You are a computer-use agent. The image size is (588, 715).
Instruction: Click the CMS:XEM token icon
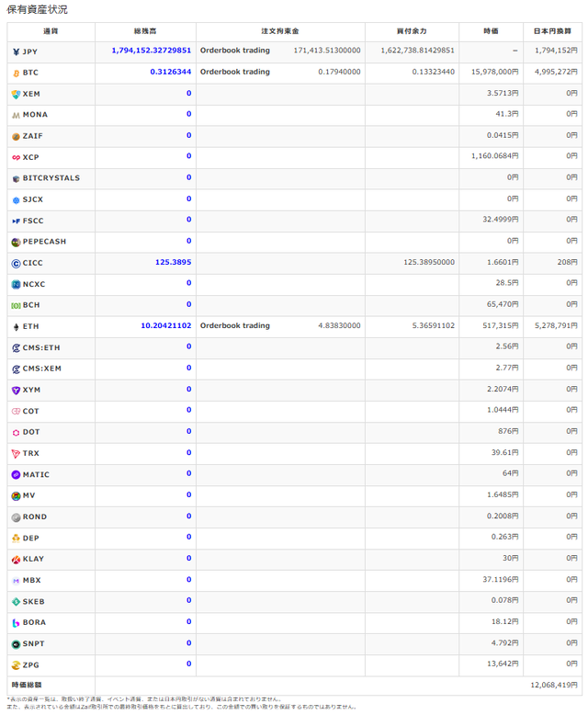coord(16,369)
